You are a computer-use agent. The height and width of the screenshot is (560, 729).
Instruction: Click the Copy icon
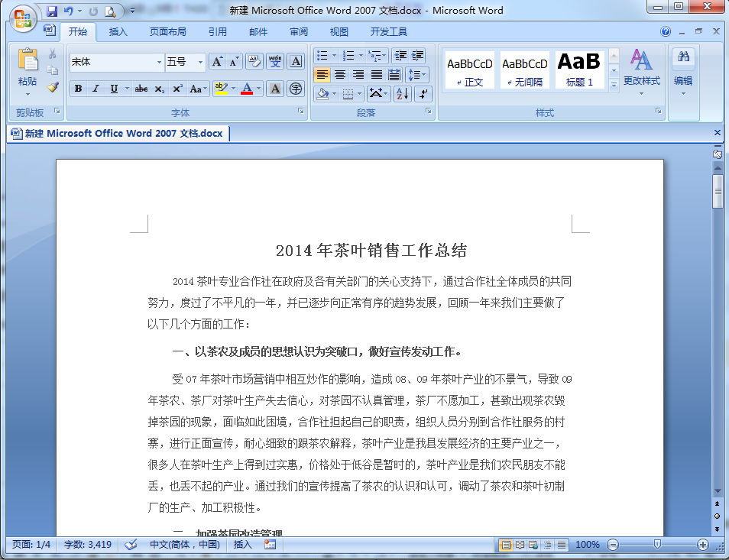[x=53, y=70]
